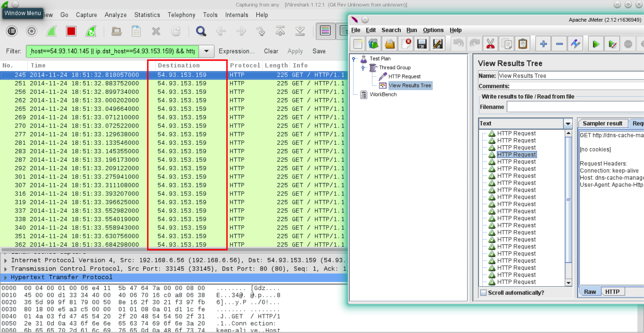Open Wireshark capture options gear icon
Screen dimensions: 644x333
pyautogui.click(x=31, y=31)
